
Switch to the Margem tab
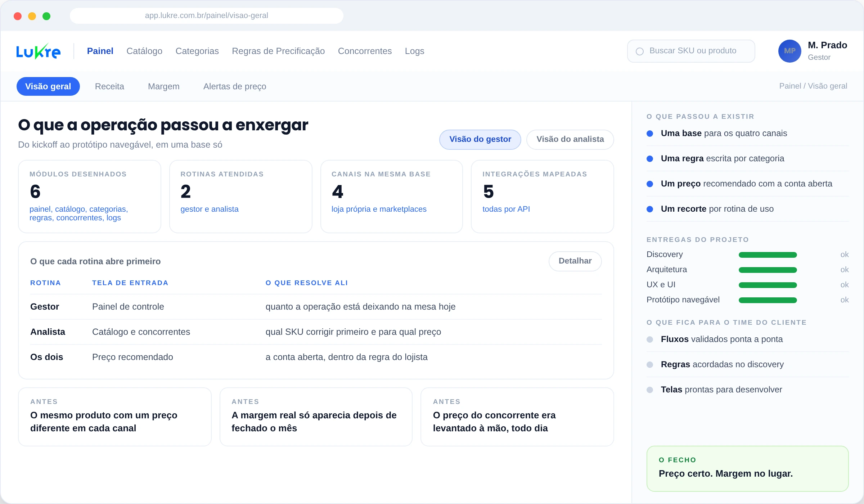pos(164,86)
